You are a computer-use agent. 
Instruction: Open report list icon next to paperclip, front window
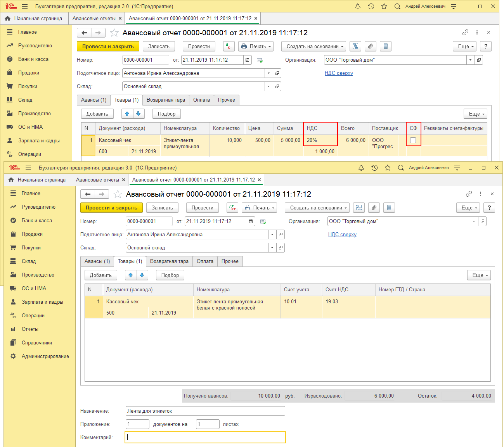point(389,208)
